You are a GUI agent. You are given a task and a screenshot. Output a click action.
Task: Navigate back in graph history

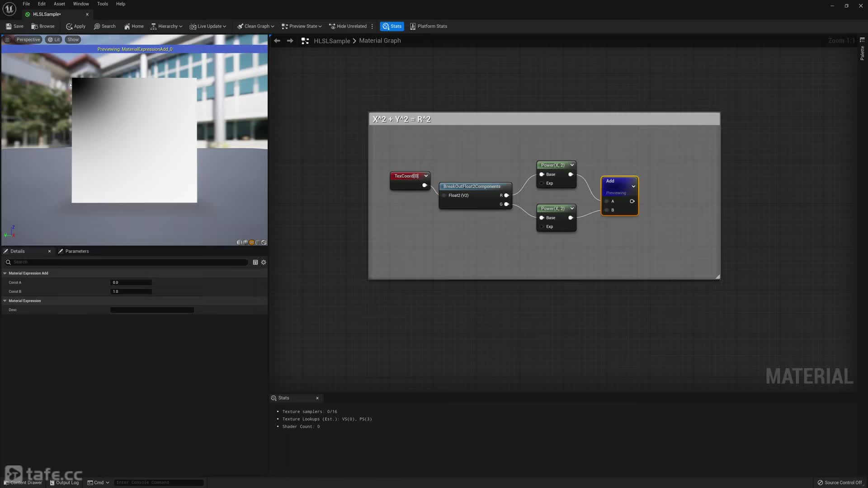pos(277,41)
